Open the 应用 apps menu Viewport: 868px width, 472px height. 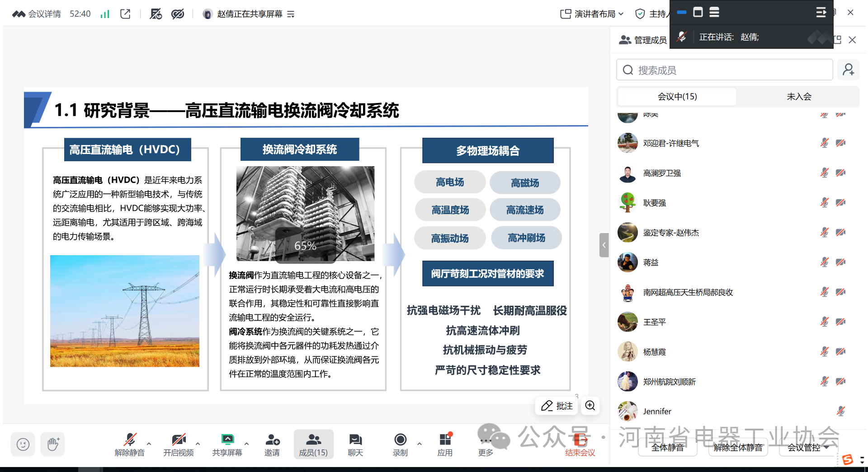point(445,445)
